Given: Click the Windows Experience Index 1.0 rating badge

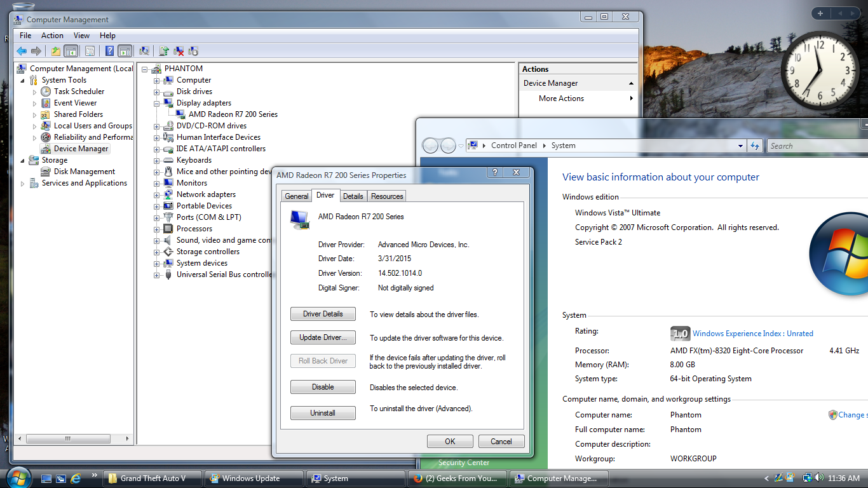Looking at the screenshot, I should coord(680,334).
